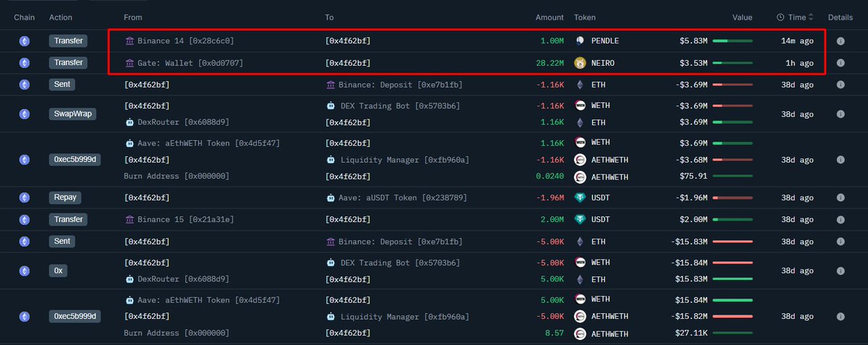Sort by the Time column arrows
This screenshot has height=345, width=868.
coord(811,17)
